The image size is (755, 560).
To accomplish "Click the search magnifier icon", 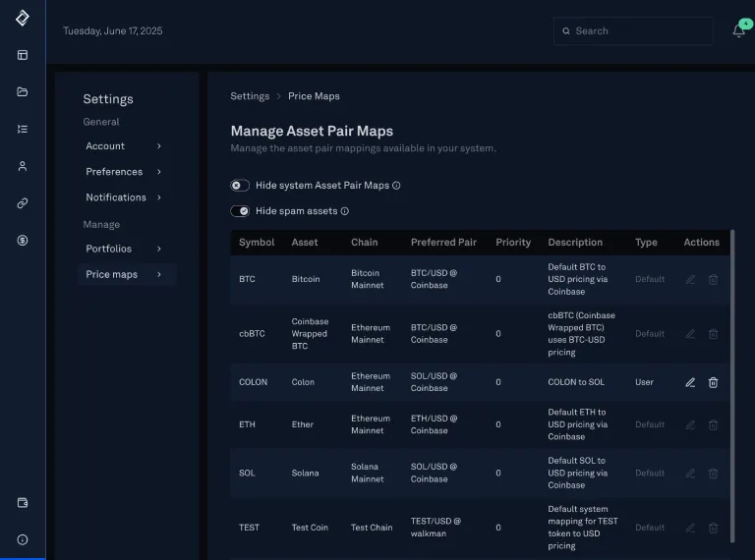I will click(566, 31).
